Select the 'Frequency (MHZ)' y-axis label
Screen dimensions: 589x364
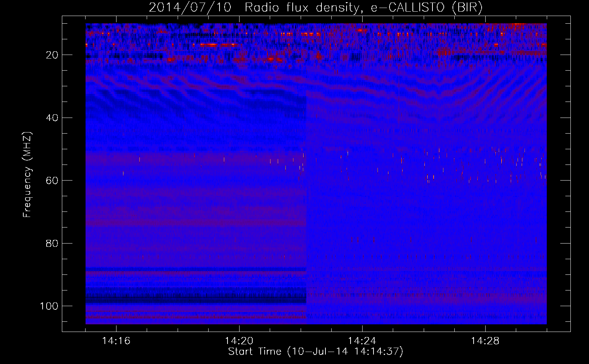(x=27, y=174)
